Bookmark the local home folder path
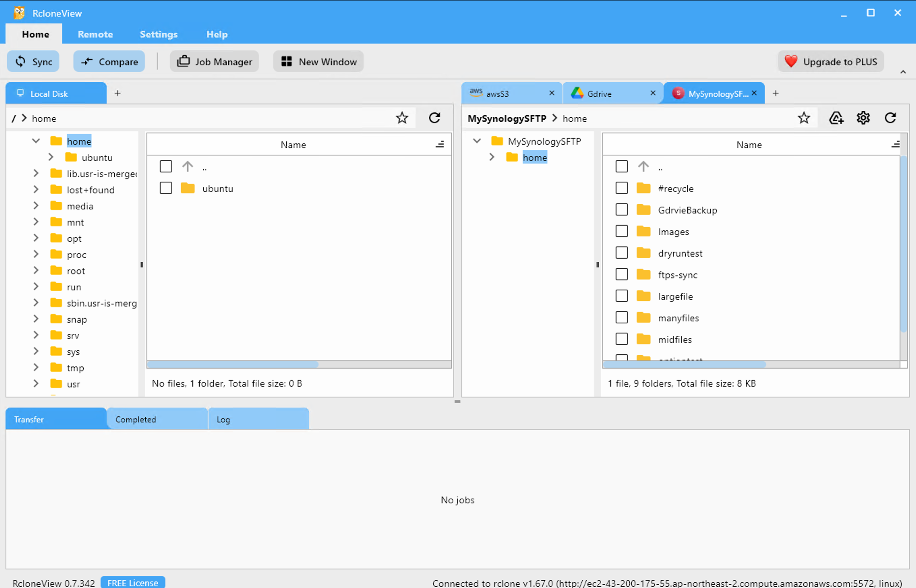Image resolution: width=916 pixels, height=588 pixels. (402, 118)
